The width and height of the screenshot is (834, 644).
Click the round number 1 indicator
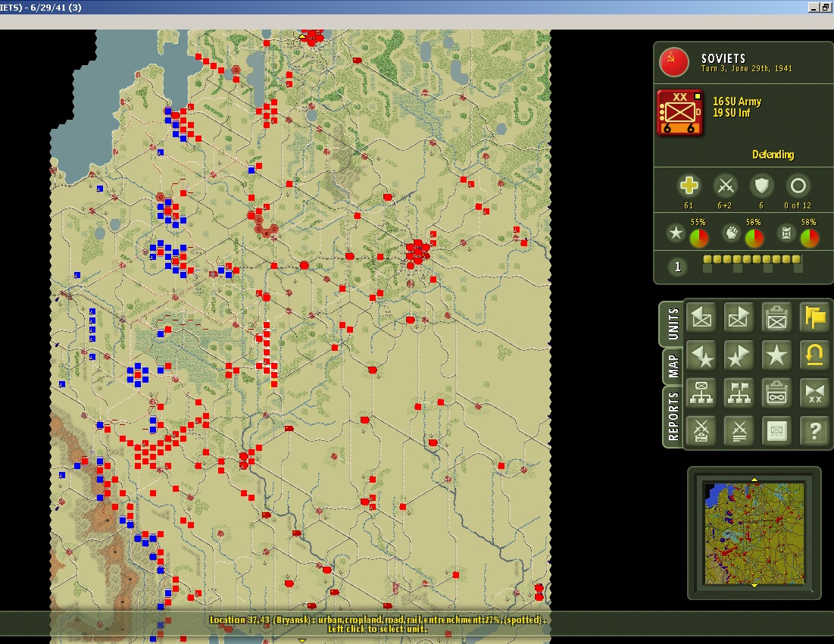tap(677, 267)
